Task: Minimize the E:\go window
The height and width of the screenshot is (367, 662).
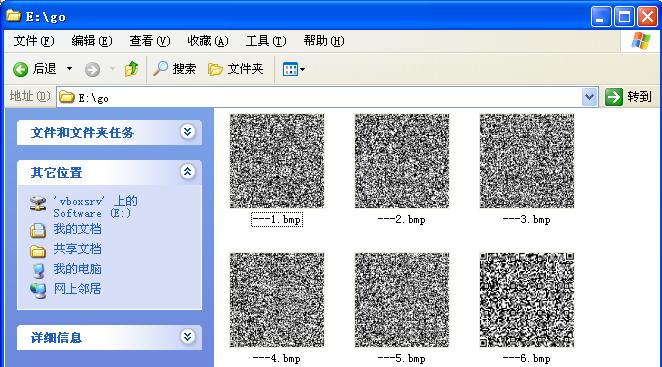Action: click(x=601, y=17)
